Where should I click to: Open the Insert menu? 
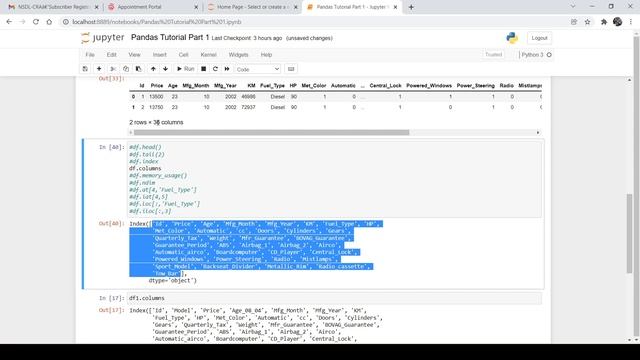tap(160, 55)
